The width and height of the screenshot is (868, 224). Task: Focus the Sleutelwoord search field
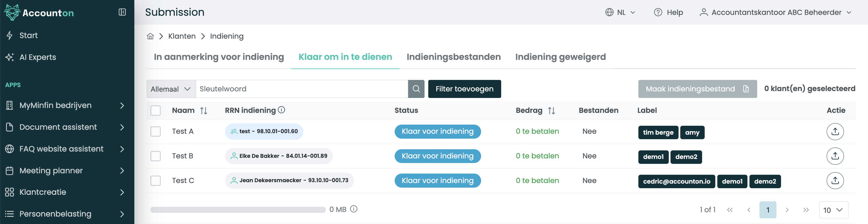coord(302,89)
